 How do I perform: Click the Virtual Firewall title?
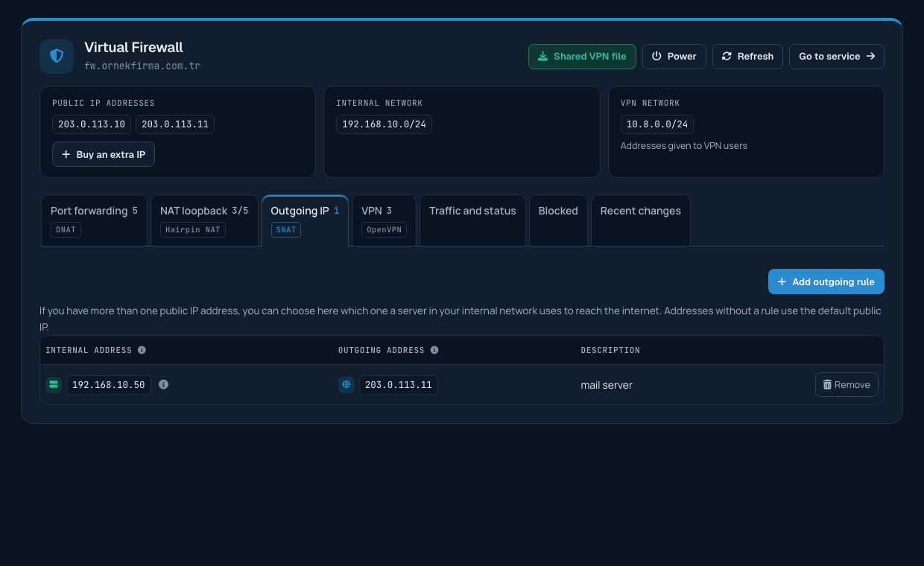pyautogui.click(x=133, y=47)
